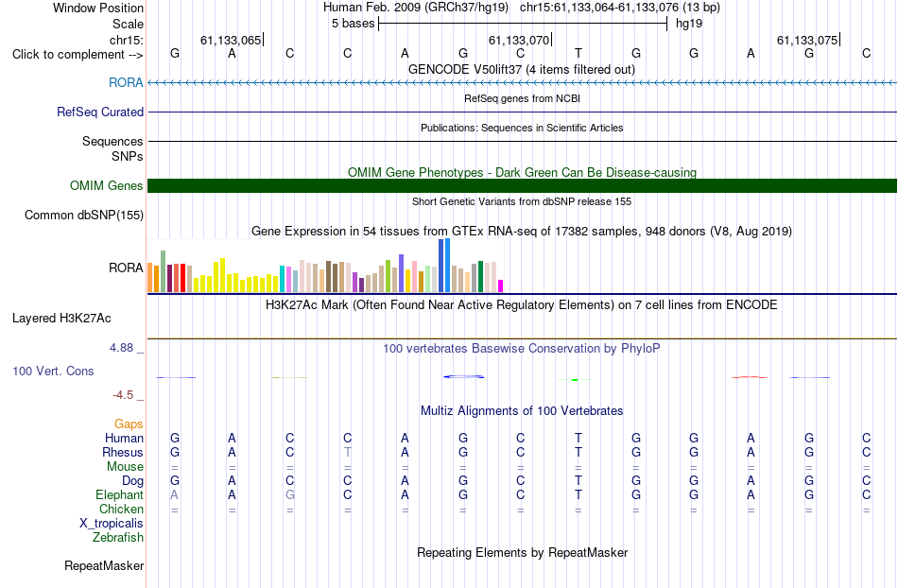
Task: Select the Rhesus species label
Action: pyautogui.click(x=123, y=452)
